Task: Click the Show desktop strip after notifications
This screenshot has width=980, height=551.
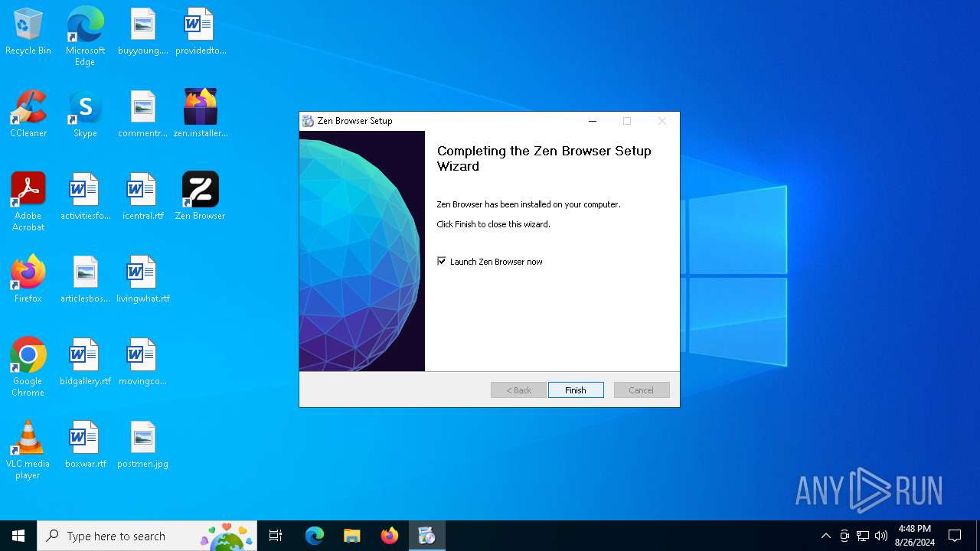Action: tap(978, 536)
